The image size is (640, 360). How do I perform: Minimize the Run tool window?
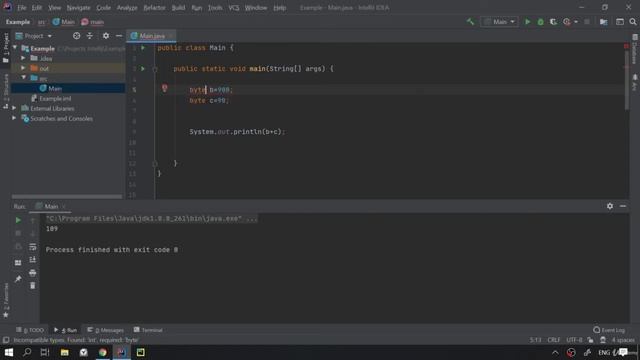point(623,206)
